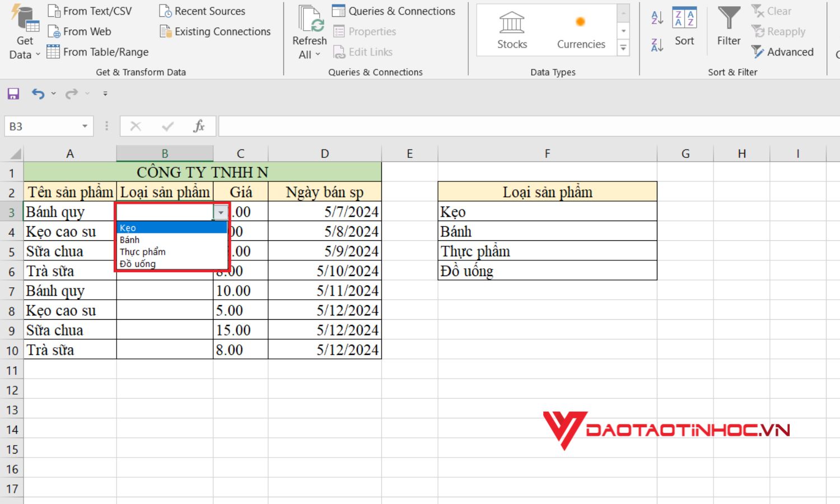The height and width of the screenshot is (504, 840).
Task: Click the Insert Function fx icon
Action: coord(199,125)
